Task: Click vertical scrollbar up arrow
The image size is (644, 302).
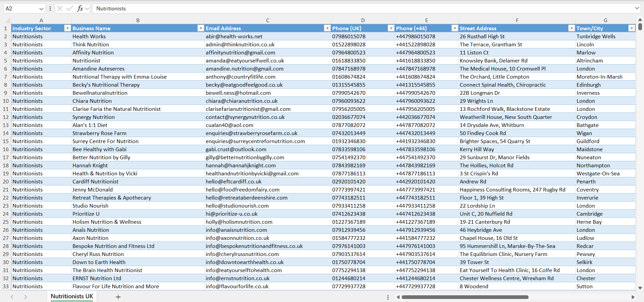Action: tap(640, 20)
